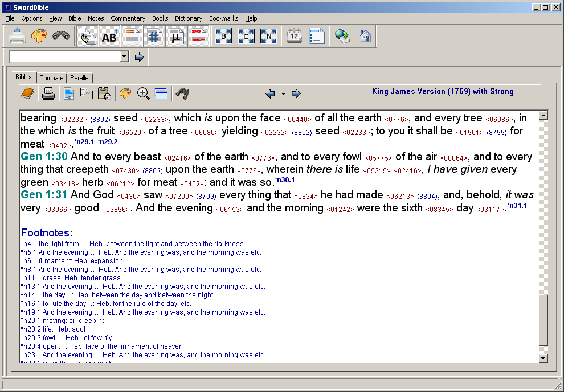Open the Options menu

(x=32, y=18)
